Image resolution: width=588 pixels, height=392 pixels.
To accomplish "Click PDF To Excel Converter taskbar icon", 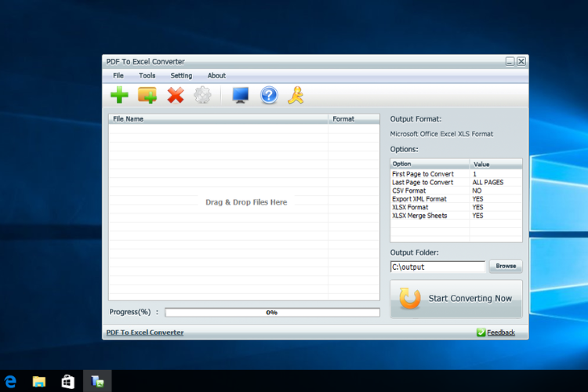I will click(97, 381).
